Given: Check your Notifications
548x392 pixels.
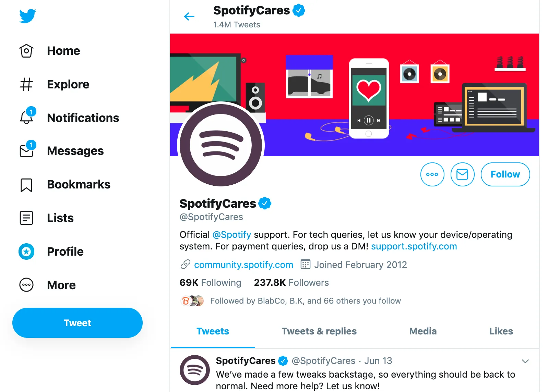Looking at the screenshot, I should click(83, 118).
